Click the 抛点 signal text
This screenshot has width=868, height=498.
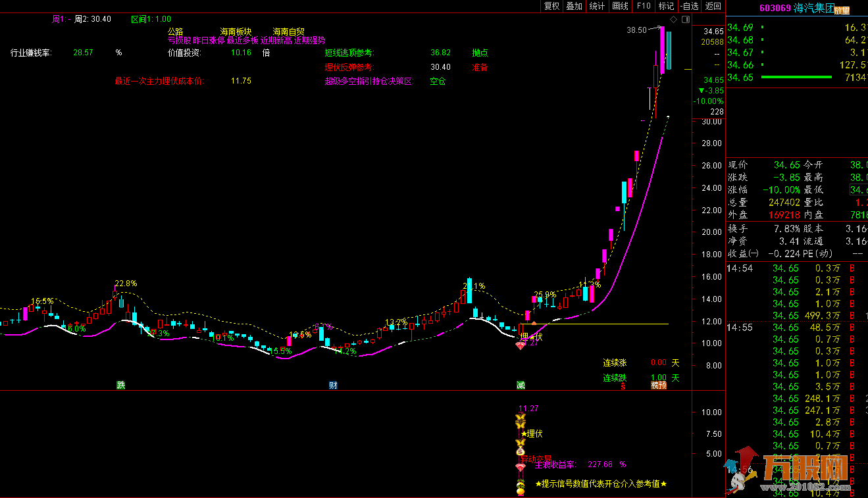click(480, 53)
